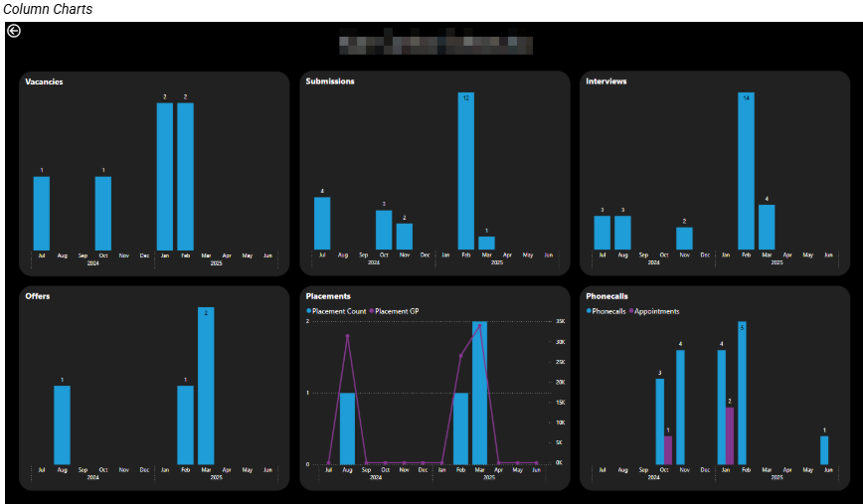The width and height of the screenshot is (863, 504).
Task: Select the Placement Count legend label
Action: point(339,311)
